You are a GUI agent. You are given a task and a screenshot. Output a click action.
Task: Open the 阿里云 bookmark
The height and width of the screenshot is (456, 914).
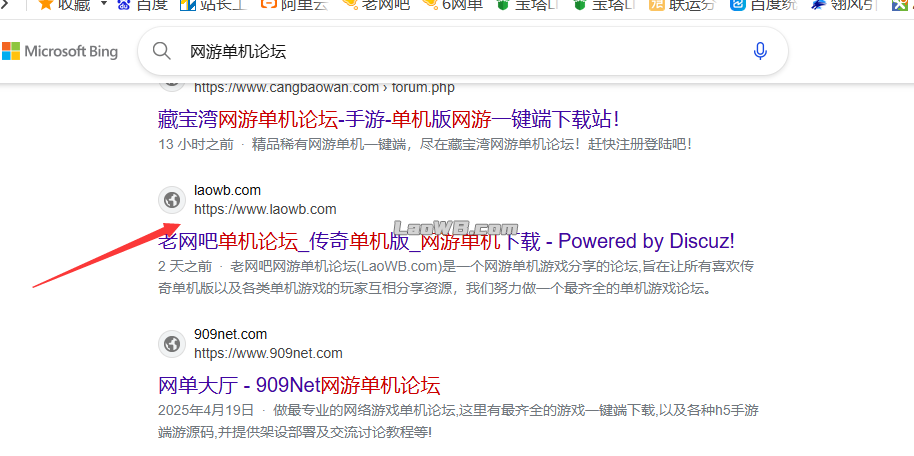(x=294, y=5)
